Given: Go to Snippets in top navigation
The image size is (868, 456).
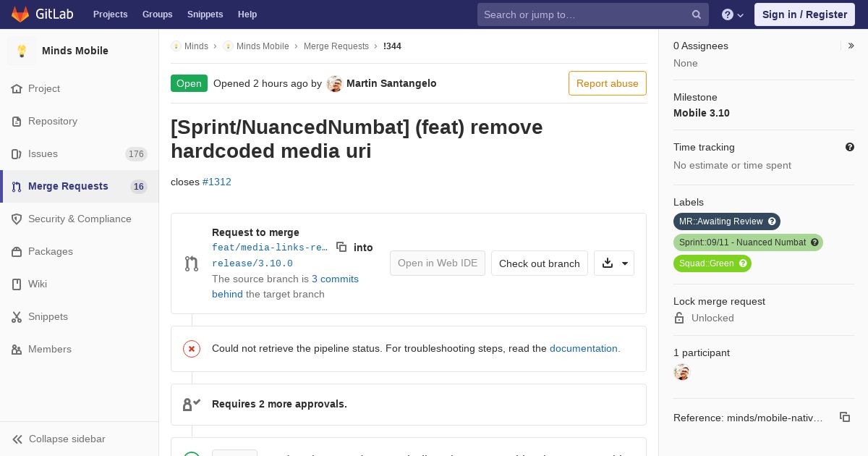Looking at the screenshot, I should click(205, 14).
